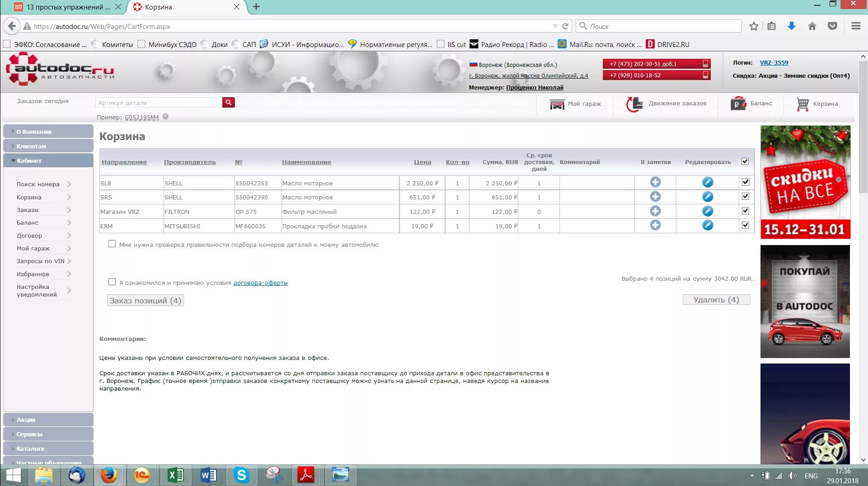Add FILTRON OP 575 row to notes
The width and height of the screenshot is (868, 486).
[x=655, y=211]
